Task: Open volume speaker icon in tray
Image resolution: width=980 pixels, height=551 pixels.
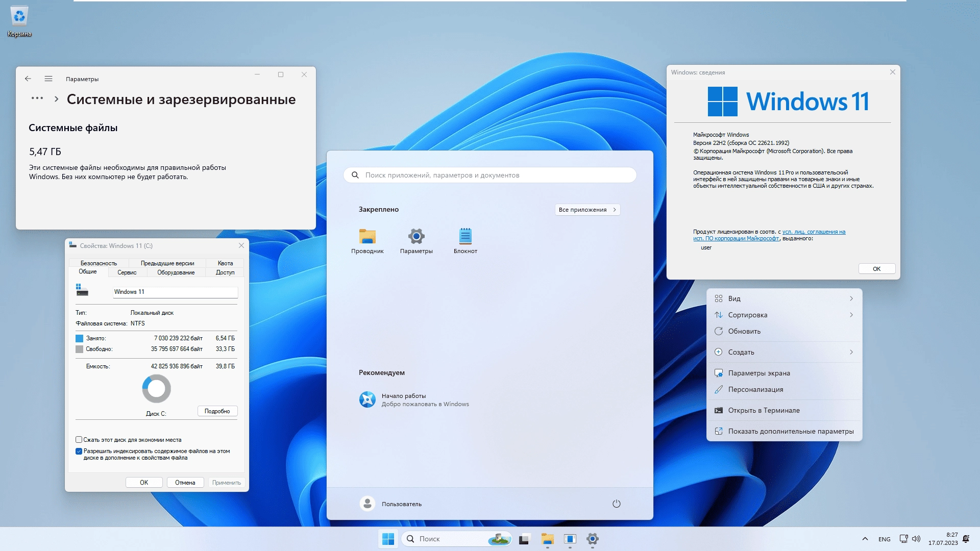Action: pyautogui.click(x=916, y=539)
